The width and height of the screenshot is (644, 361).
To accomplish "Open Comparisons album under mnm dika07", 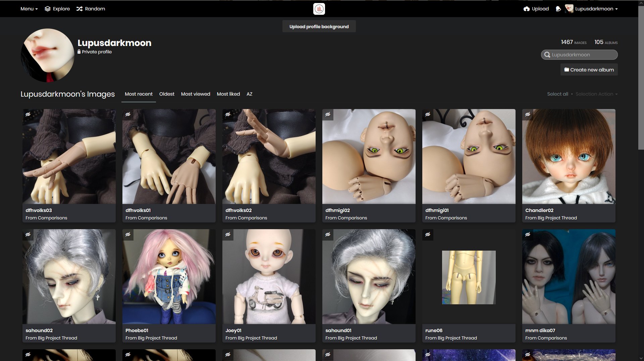I will [552, 338].
